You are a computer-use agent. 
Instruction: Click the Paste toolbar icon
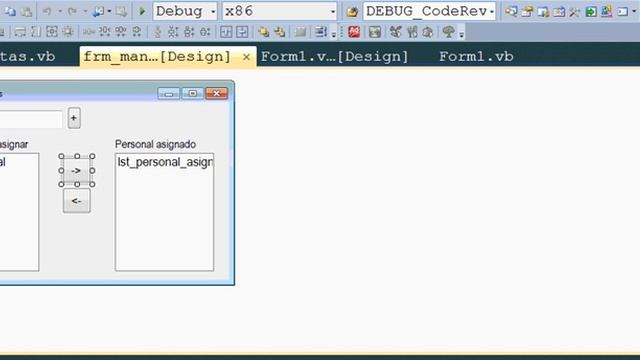[26, 11]
